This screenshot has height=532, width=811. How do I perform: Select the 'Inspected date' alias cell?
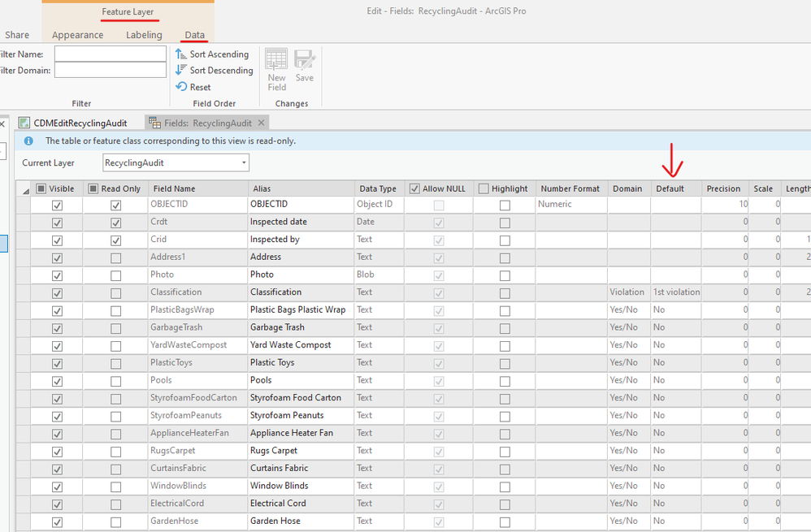coord(301,222)
